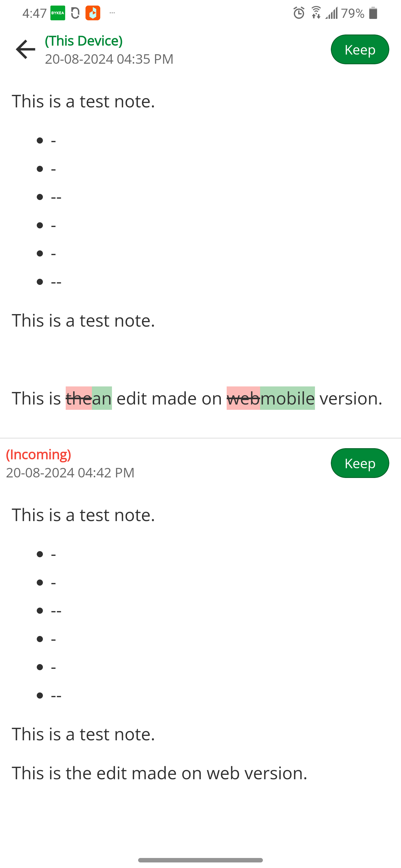Tap the Wi-Fi status icon
The width and height of the screenshot is (401, 868).
pos(316,13)
